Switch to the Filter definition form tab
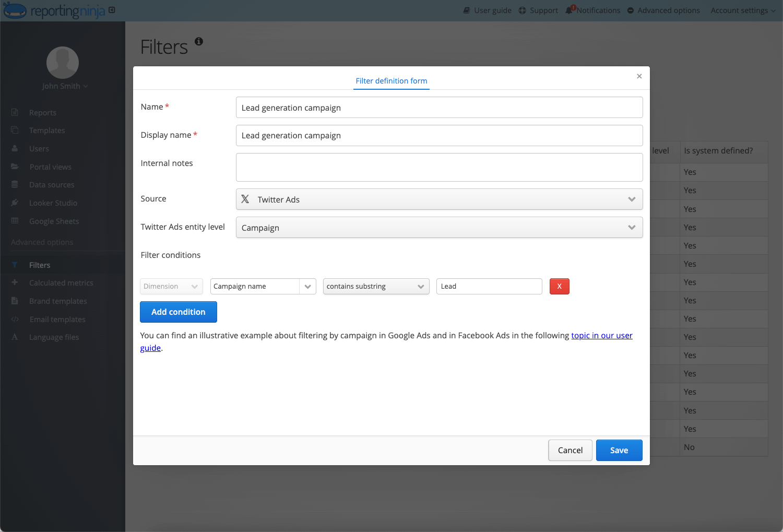This screenshot has height=532, width=783. point(391,81)
